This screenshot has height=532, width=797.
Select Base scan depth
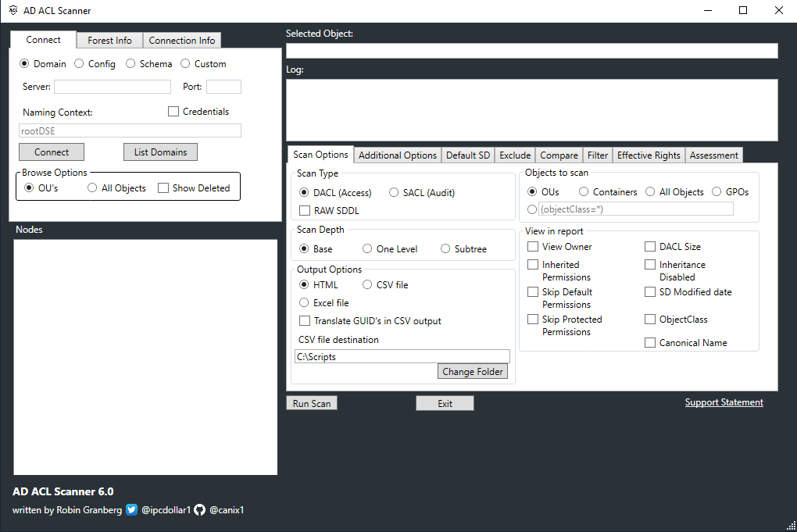(304, 249)
